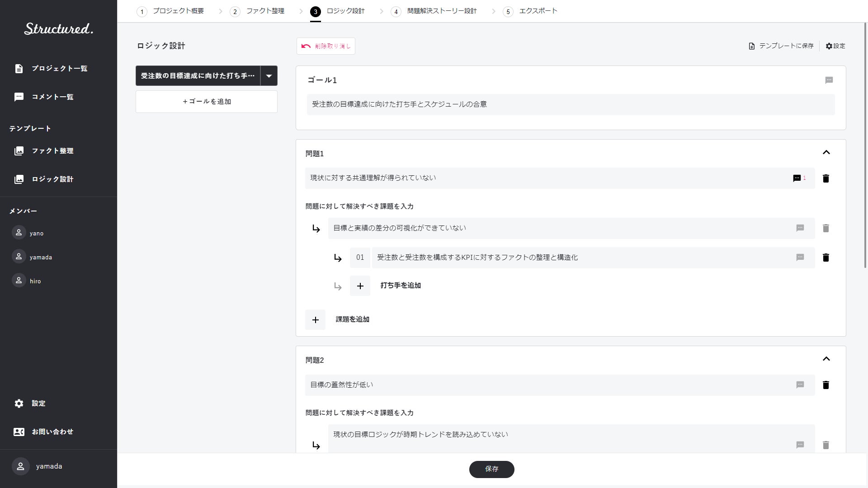Open コメント一覧 in sidebar
Screen dimensions: 868x488
[52, 97]
